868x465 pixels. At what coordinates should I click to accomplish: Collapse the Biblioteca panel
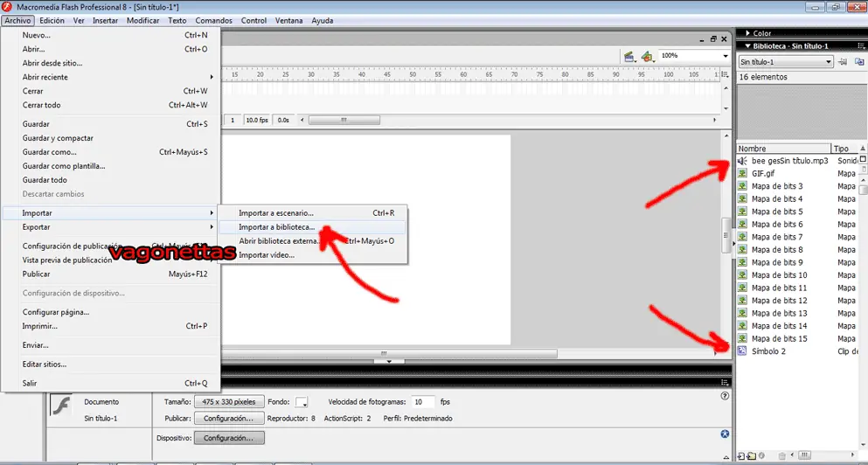point(748,46)
